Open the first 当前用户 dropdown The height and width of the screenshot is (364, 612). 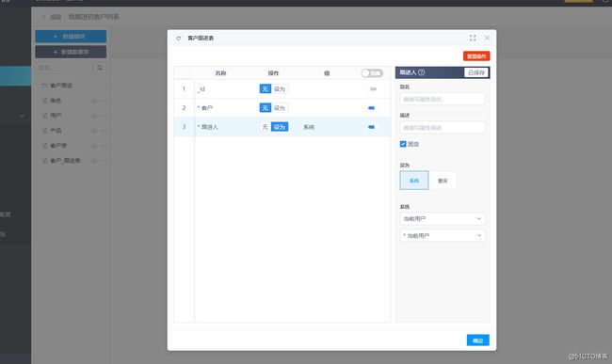point(443,218)
